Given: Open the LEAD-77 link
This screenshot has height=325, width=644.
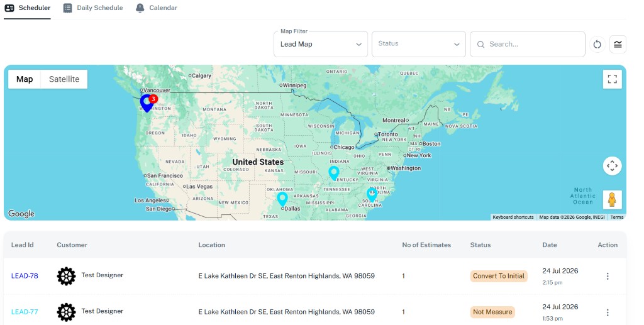Looking at the screenshot, I should (25, 312).
